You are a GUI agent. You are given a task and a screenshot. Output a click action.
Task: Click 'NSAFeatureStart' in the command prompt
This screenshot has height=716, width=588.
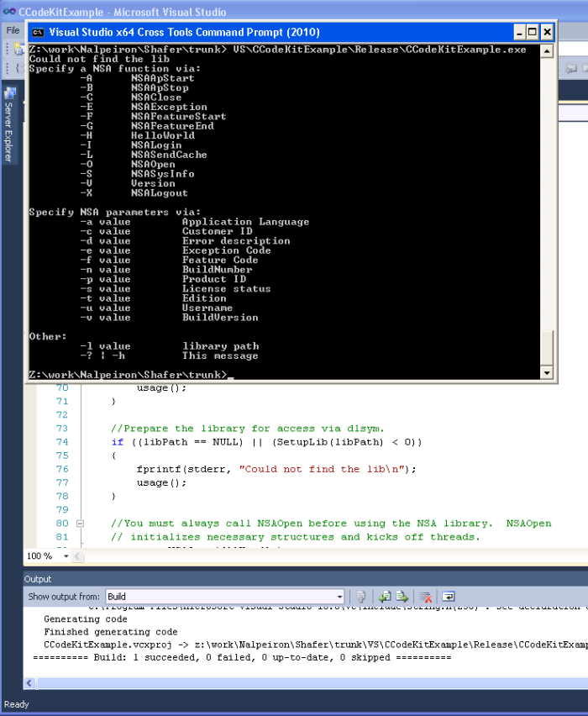[x=178, y=117]
